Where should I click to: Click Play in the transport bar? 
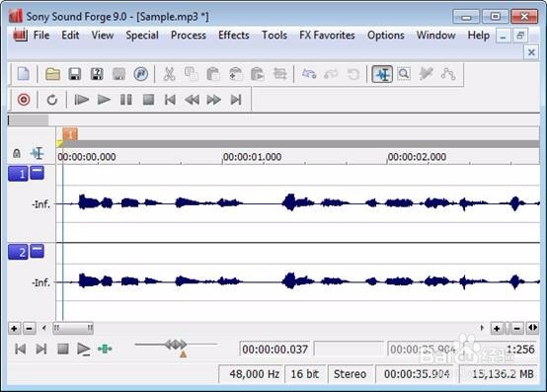coord(104,100)
